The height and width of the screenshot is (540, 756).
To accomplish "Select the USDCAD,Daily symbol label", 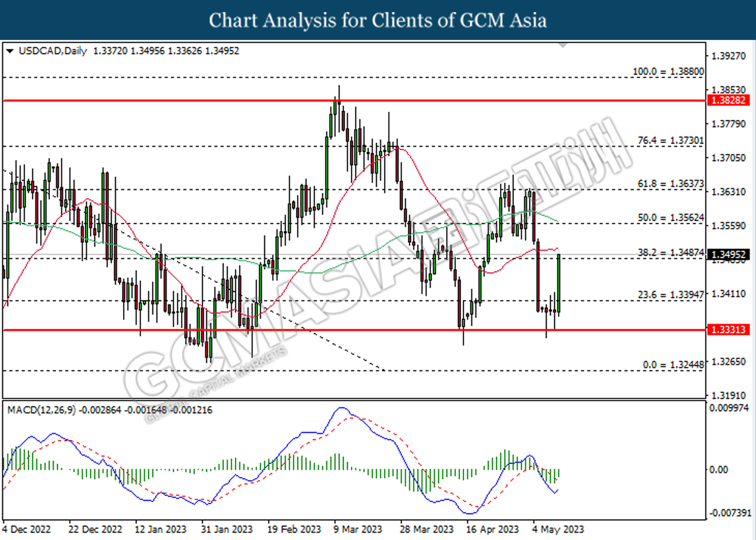I will pyautogui.click(x=53, y=51).
